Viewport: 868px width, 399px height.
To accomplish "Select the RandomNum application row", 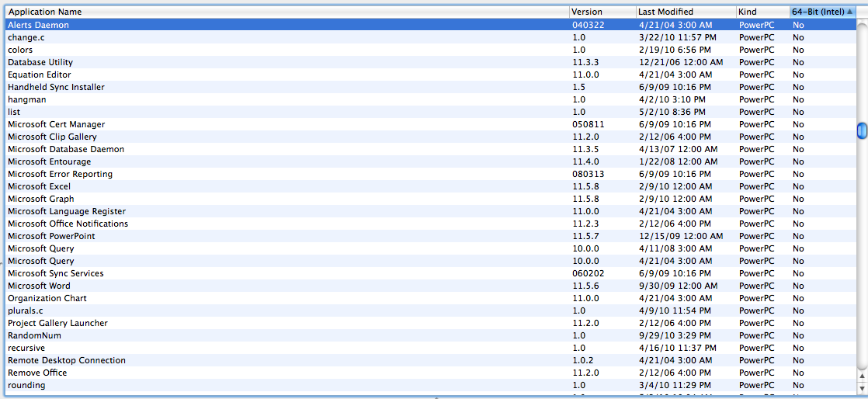I will click(431, 335).
